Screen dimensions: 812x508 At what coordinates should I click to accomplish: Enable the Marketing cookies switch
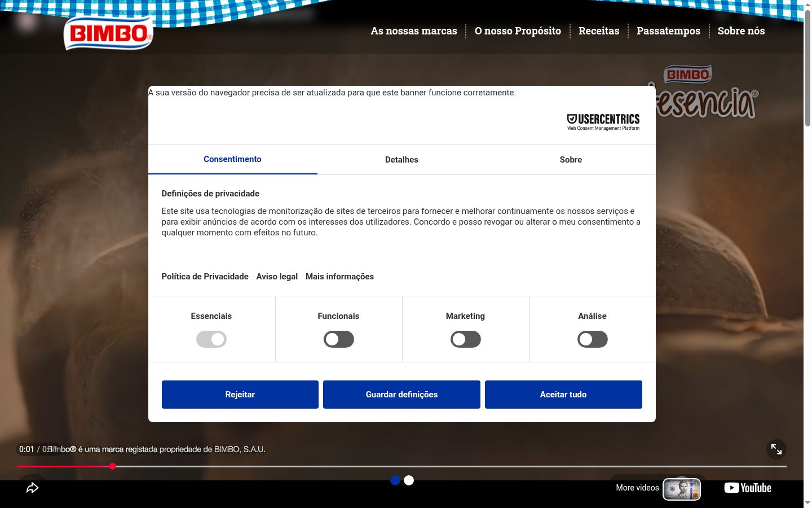coord(465,339)
